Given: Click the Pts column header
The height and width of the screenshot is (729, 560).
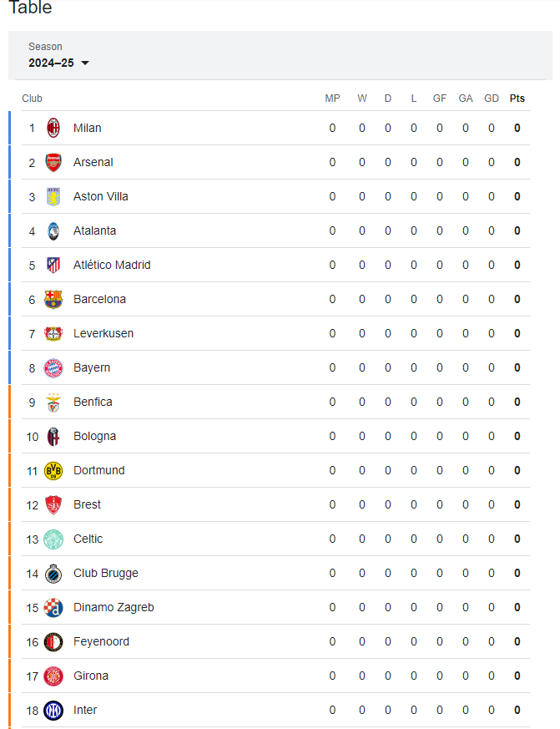Looking at the screenshot, I should pyautogui.click(x=517, y=99).
